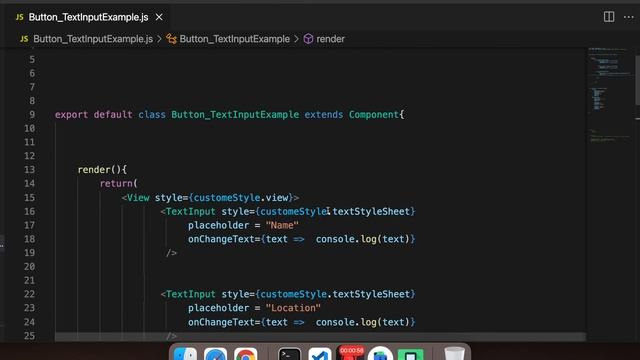Click the closing '/>' on line 19
The width and height of the screenshot is (640, 360).
171,253
